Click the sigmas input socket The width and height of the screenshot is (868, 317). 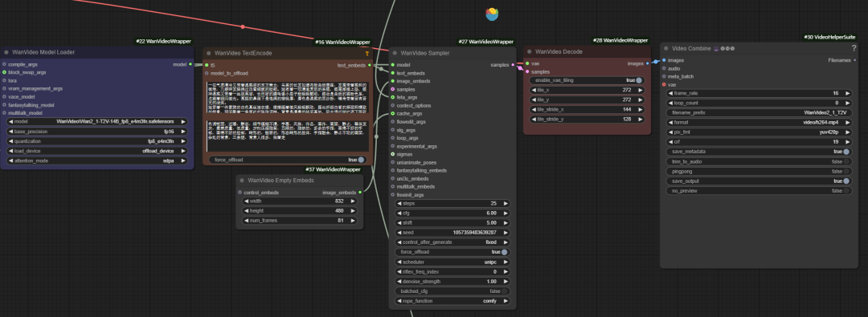392,154
